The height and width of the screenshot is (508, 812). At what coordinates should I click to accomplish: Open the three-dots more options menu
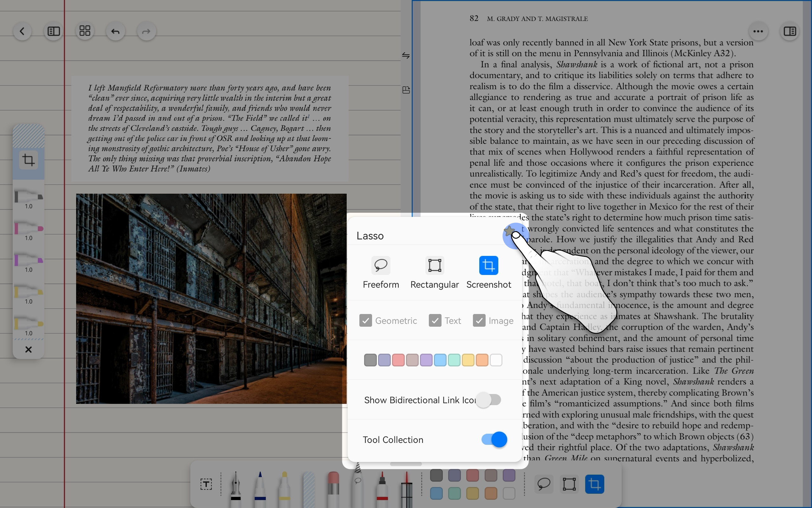pyautogui.click(x=758, y=31)
